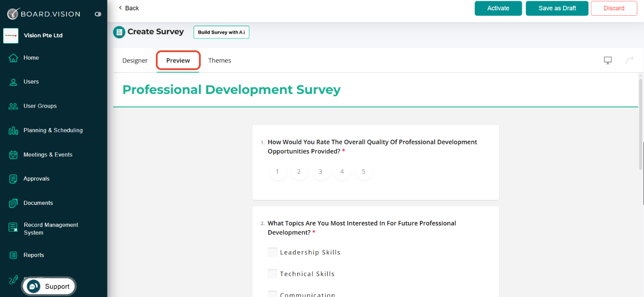
Task: Check the Technical Skills option
Action: pos(272,274)
